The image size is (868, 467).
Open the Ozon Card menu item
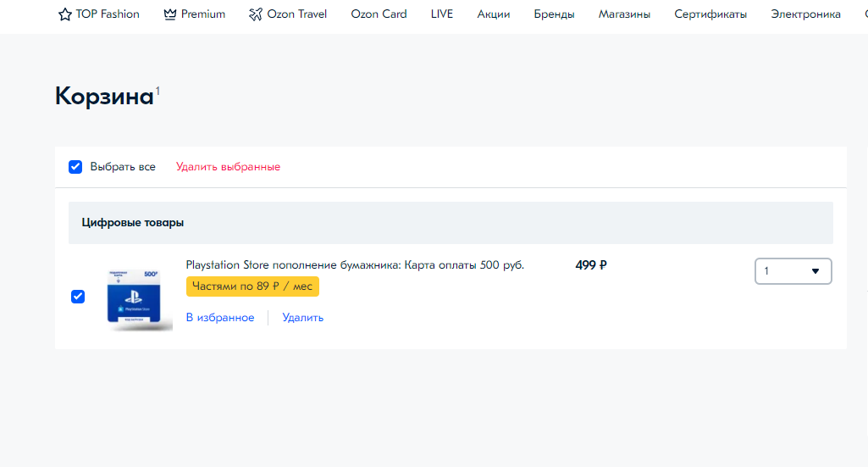click(x=379, y=14)
